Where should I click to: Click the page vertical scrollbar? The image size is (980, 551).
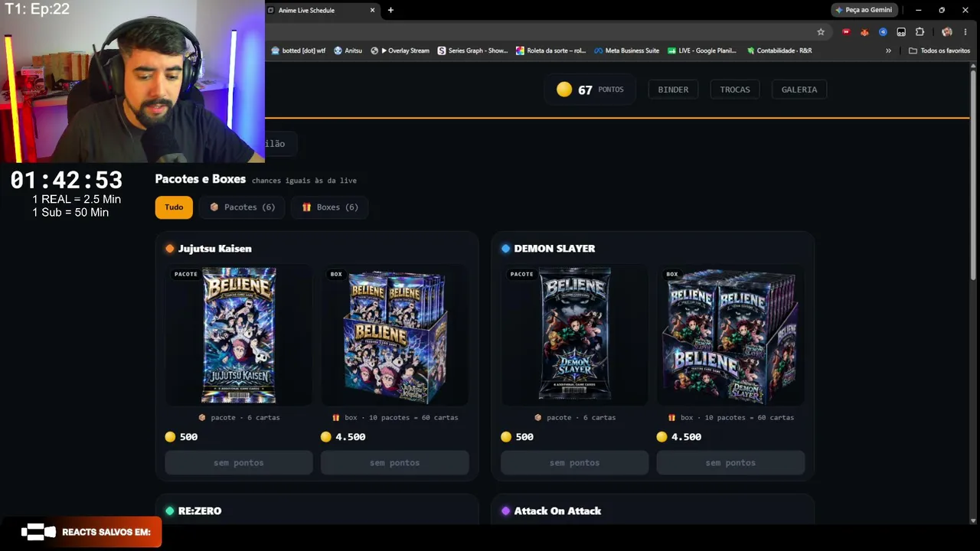click(x=975, y=176)
